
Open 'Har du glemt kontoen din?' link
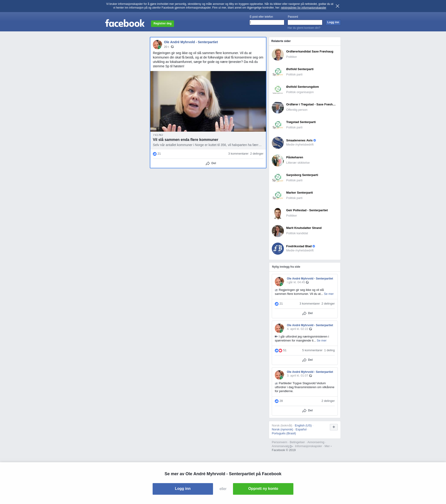coord(304,28)
